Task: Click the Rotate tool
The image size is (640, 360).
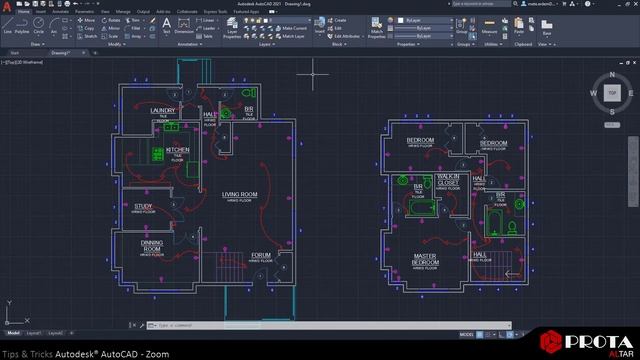Action: click(x=111, y=20)
